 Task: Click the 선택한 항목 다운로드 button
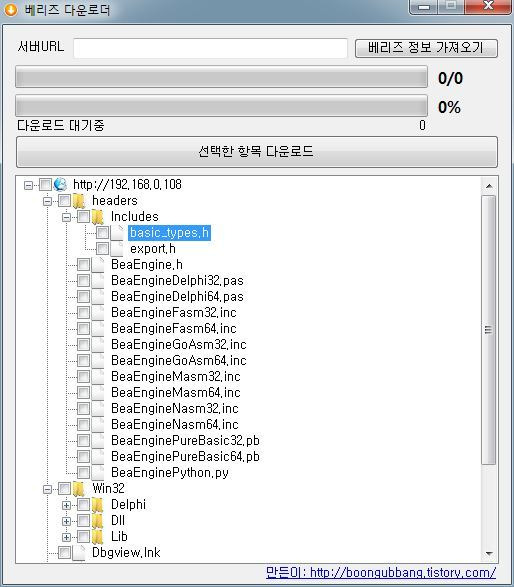(256, 152)
